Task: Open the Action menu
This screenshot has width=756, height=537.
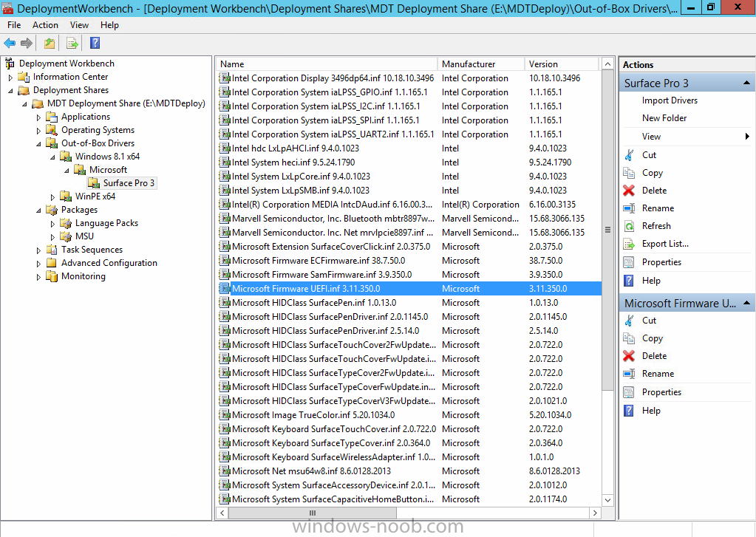Action: 45,25
